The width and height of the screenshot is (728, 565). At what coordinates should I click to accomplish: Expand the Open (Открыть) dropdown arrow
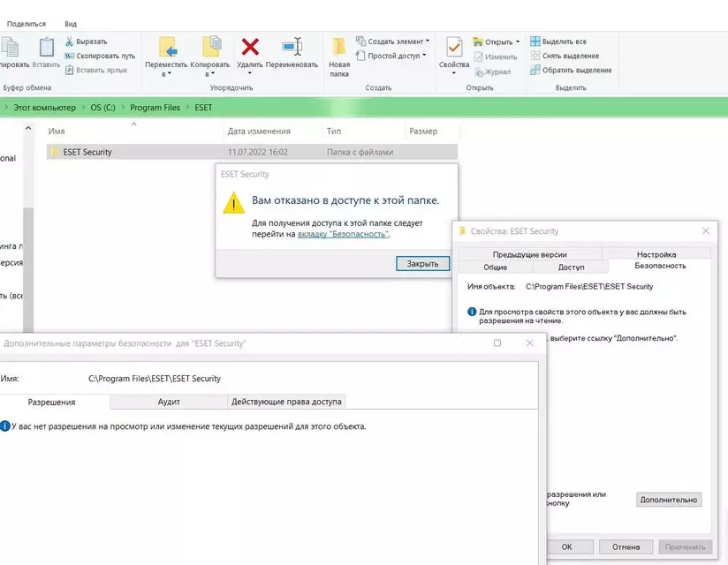click(518, 41)
